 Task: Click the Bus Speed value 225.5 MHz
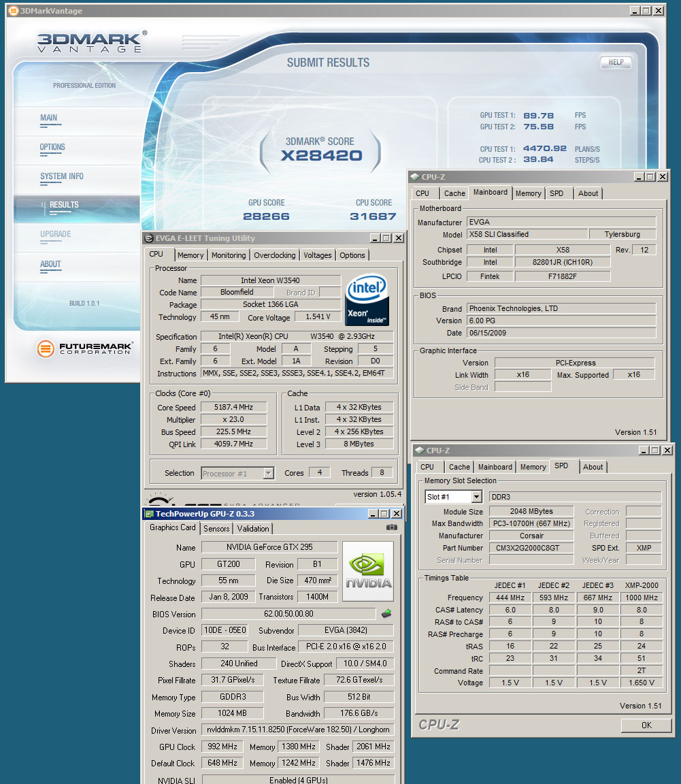pos(233,431)
